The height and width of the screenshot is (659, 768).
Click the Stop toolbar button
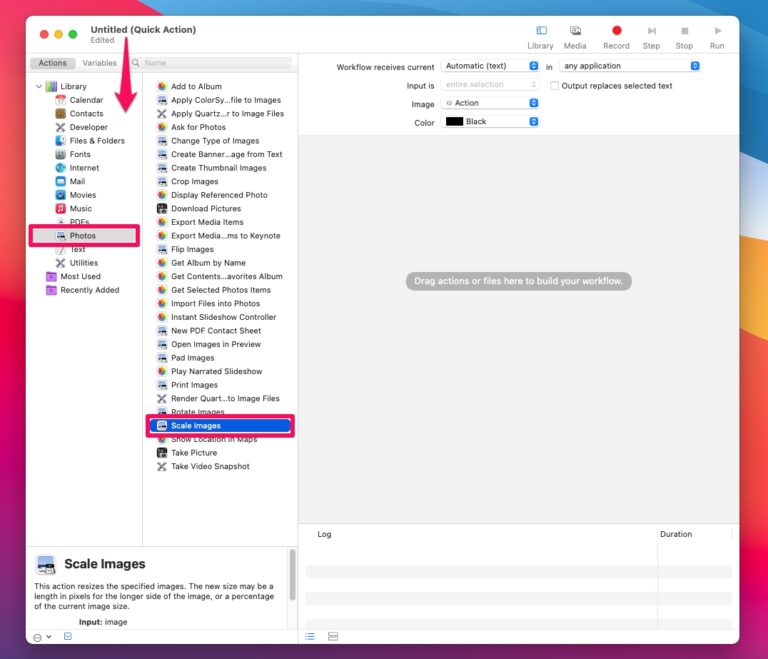(x=684, y=37)
